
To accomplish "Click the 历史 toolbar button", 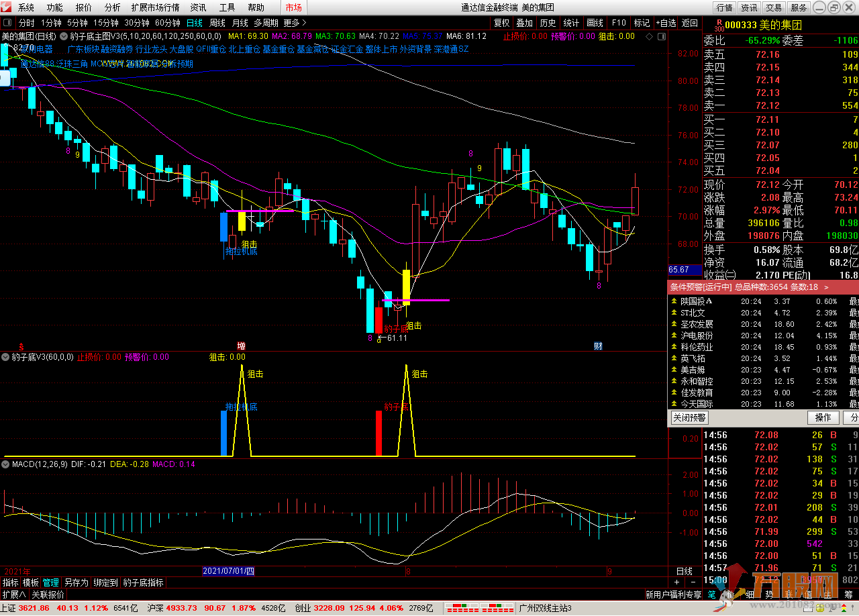I will click(x=548, y=23).
